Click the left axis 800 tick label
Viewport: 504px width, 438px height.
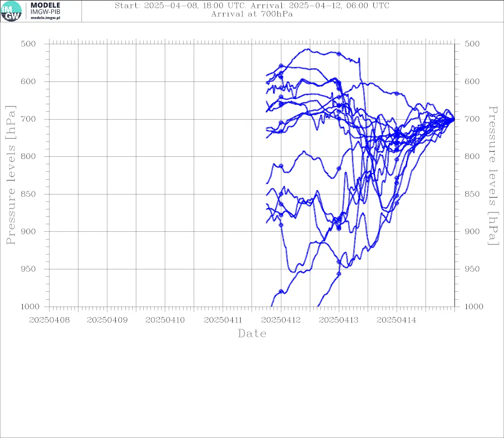pos(28,156)
